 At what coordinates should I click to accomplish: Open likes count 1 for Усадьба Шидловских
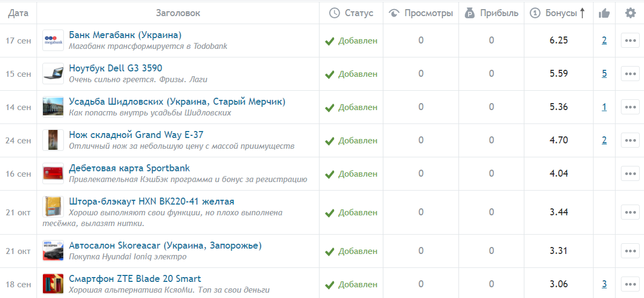pos(604,107)
